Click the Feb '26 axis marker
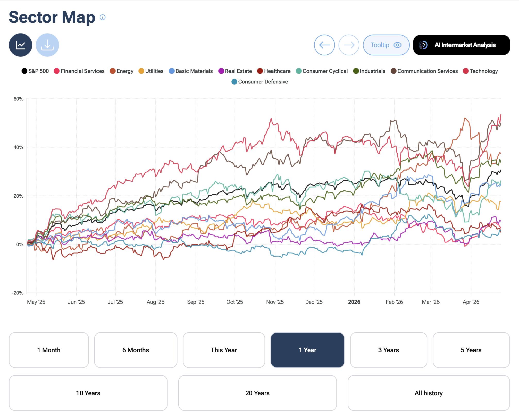519x420 pixels. click(x=394, y=302)
